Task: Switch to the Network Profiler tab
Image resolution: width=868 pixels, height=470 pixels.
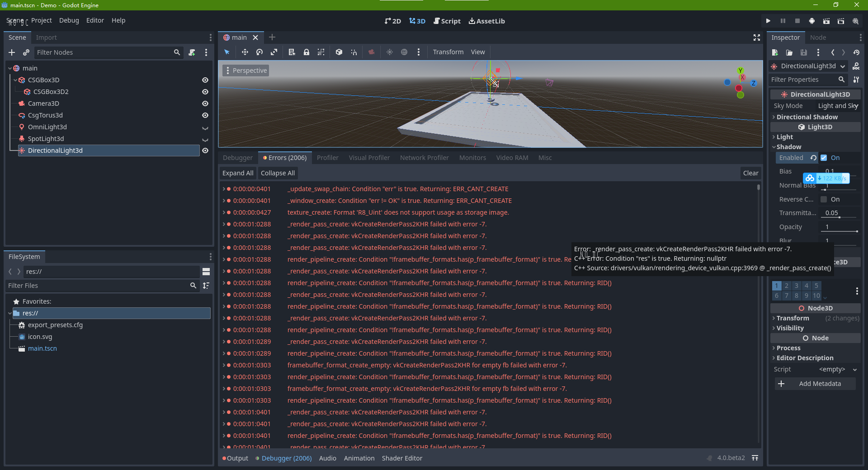Action: pyautogui.click(x=424, y=157)
